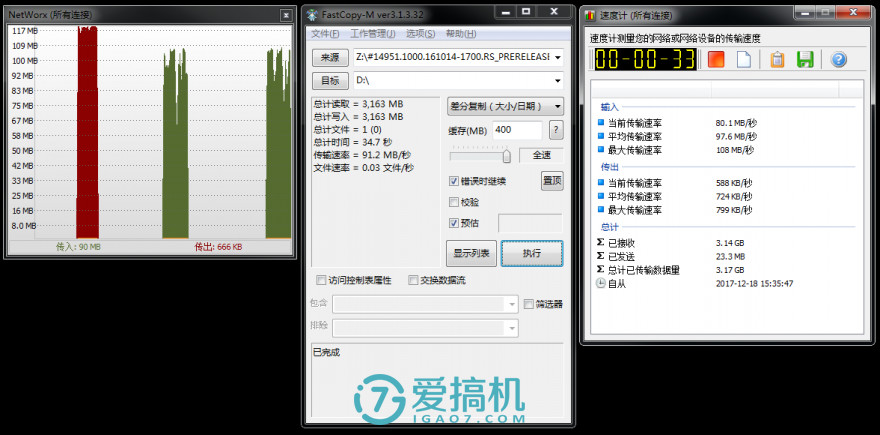This screenshot has width=880, height=435.
Task: Open help with the blue question icon
Action: click(838, 59)
